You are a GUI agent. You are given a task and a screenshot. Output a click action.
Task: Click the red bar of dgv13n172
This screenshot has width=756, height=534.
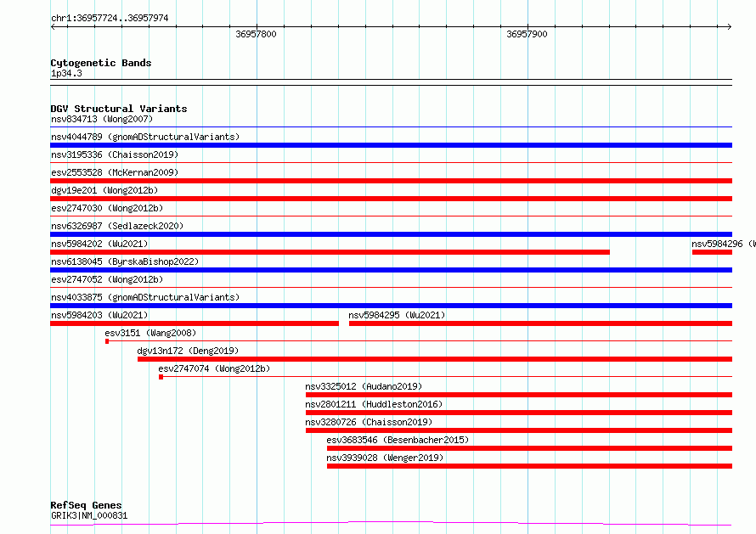click(x=435, y=359)
